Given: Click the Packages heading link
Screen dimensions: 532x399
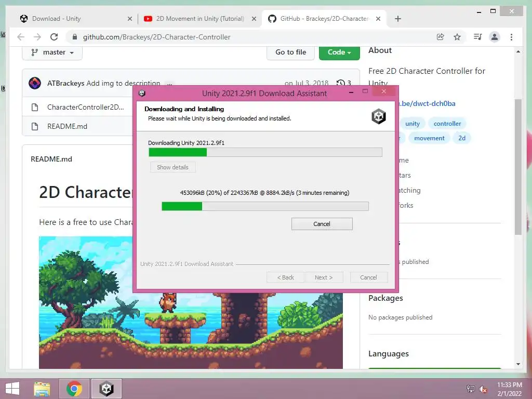Looking at the screenshot, I should point(385,298).
